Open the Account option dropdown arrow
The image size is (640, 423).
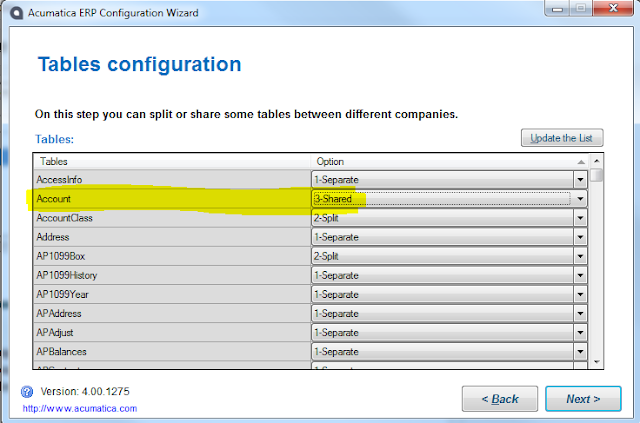coord(580,199)
